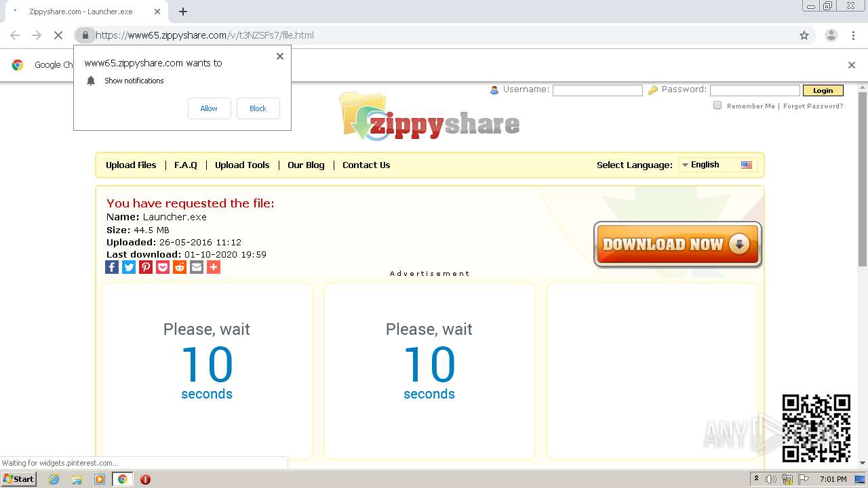Open the Chrome profile avatar
868x488 pixels.
(831, 35)
